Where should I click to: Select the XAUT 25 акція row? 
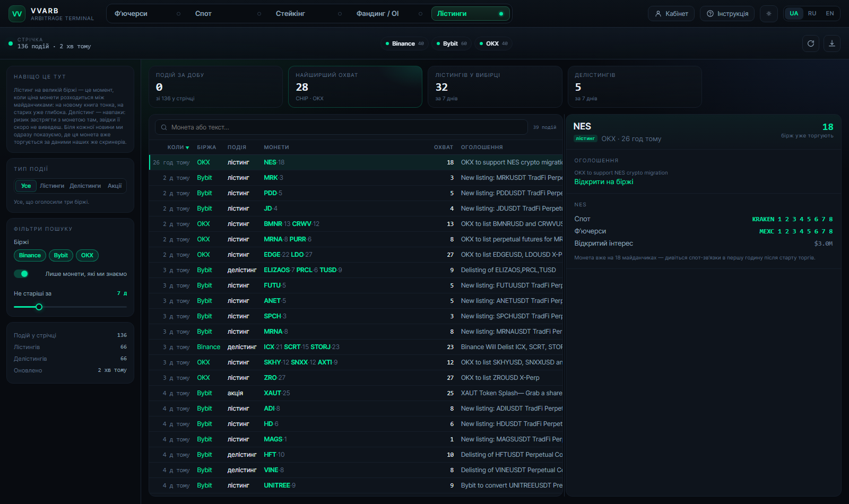pos(356,393)
